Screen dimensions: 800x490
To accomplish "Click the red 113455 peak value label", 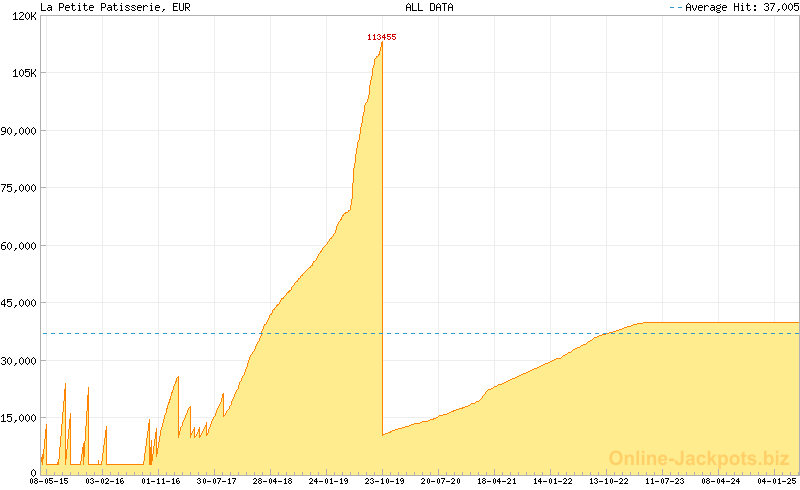I will click(381, 37).
